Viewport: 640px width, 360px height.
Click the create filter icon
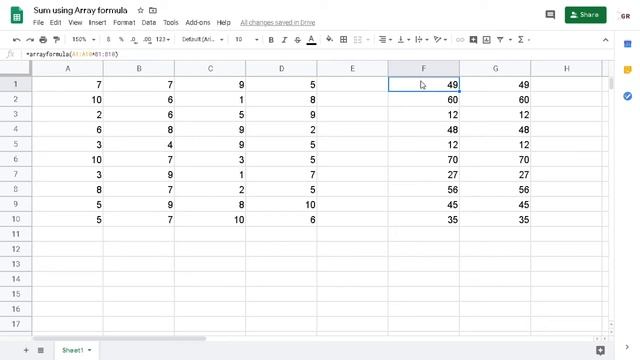pos(500,40)
